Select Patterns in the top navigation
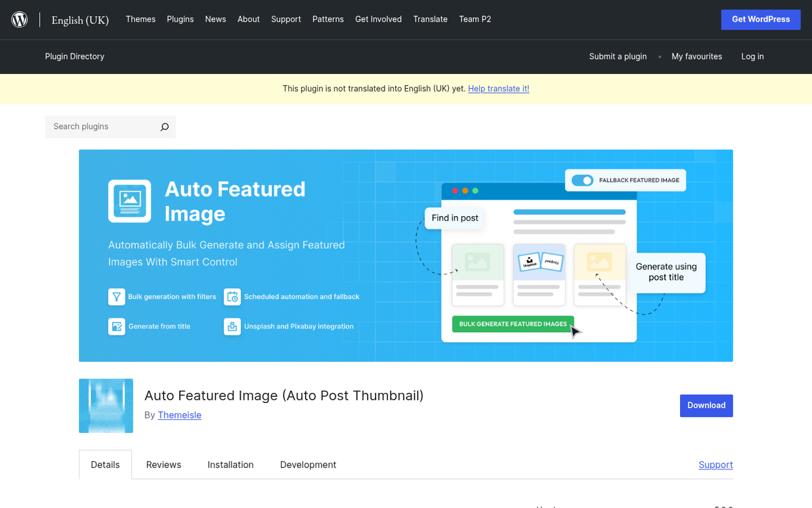The width and height of the screenshot is (812, 508). [328, 19]
